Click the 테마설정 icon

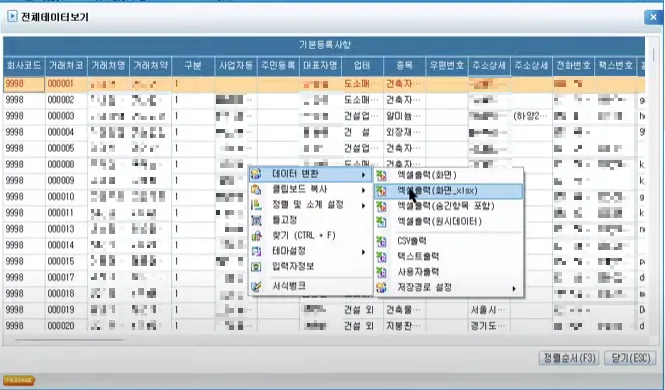click(x=256, y=251)
